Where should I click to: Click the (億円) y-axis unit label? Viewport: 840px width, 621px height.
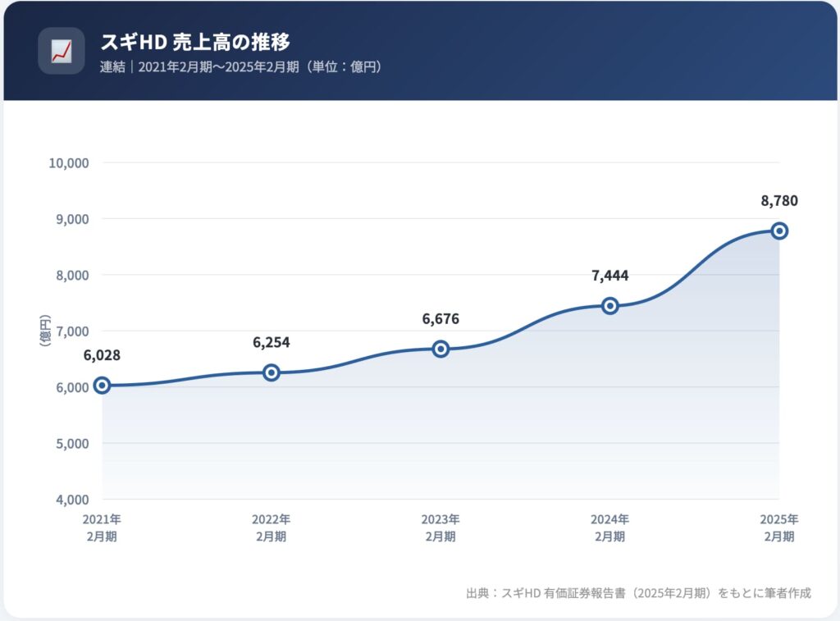point(45,331)
